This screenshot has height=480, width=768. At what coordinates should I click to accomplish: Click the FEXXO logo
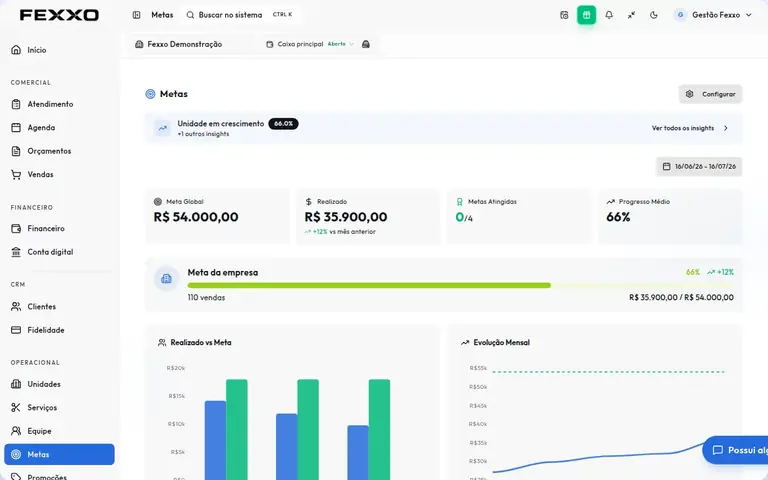point(59,15)
